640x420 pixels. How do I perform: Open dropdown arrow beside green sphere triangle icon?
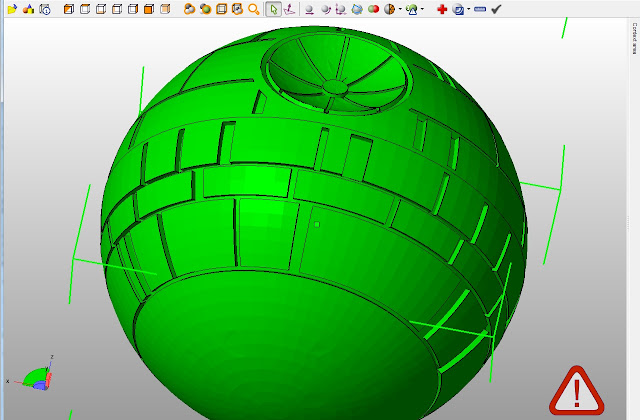point(422,9)
